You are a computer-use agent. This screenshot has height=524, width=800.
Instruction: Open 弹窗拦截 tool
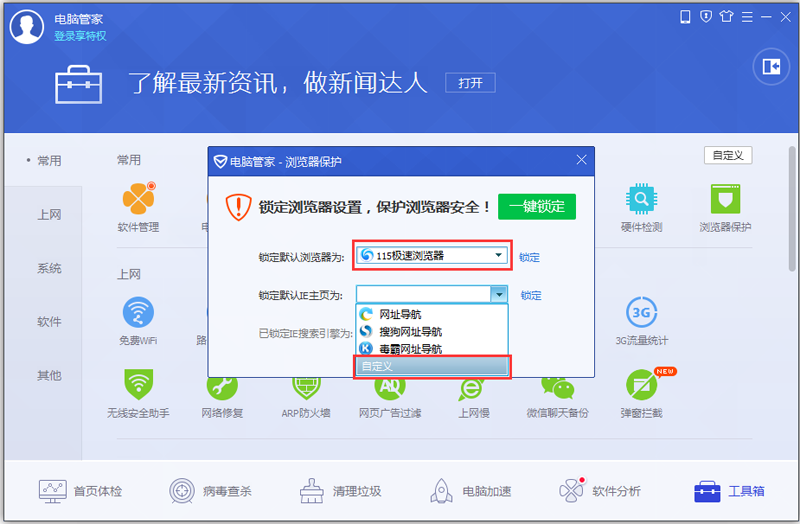coord(642,384)
